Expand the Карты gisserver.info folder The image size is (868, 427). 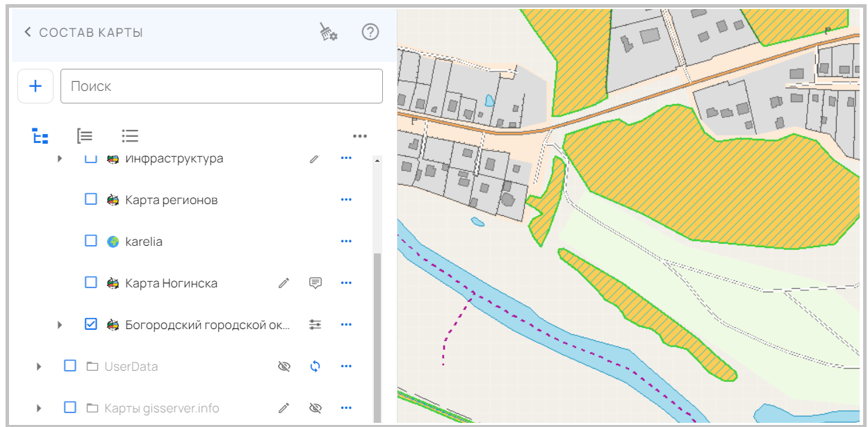[x=39, y=408]
